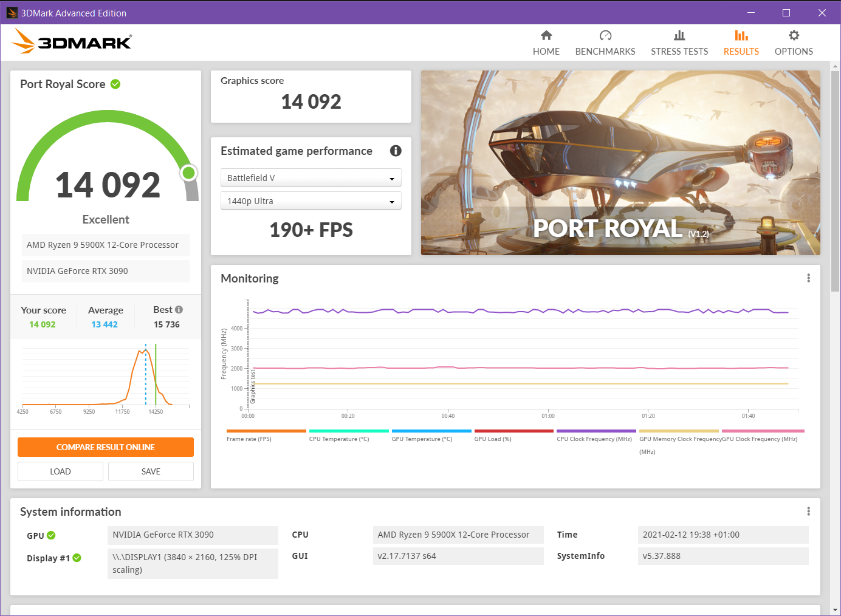The image size is (841, 616).
Task: Click the LOAD button
Action: [60, 471]
